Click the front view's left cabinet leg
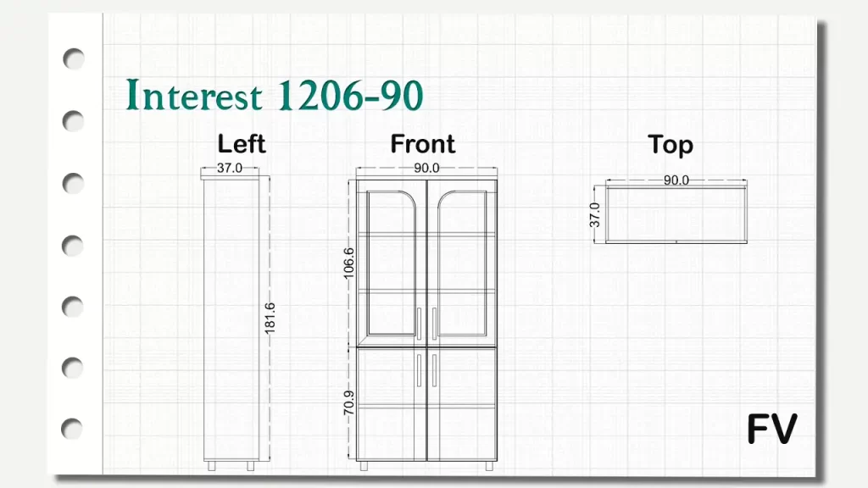 (364, 466)
